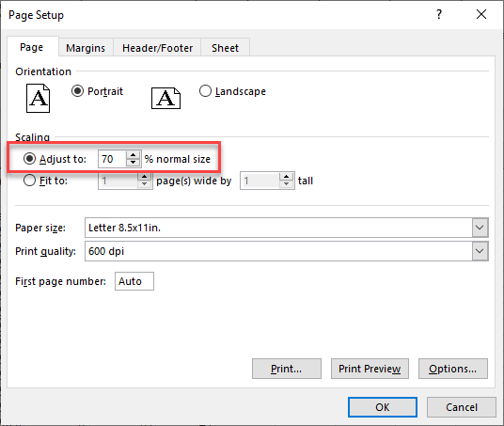Click the % normal size text
This screenshot has height=426, width=504.
tap(178, 159)
